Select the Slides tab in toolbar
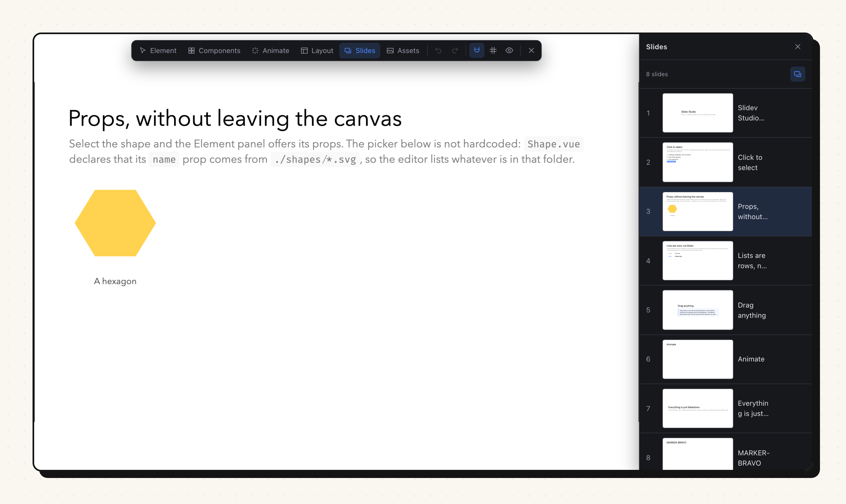Screen dimensions: 846x504 [x=360, y=51]
